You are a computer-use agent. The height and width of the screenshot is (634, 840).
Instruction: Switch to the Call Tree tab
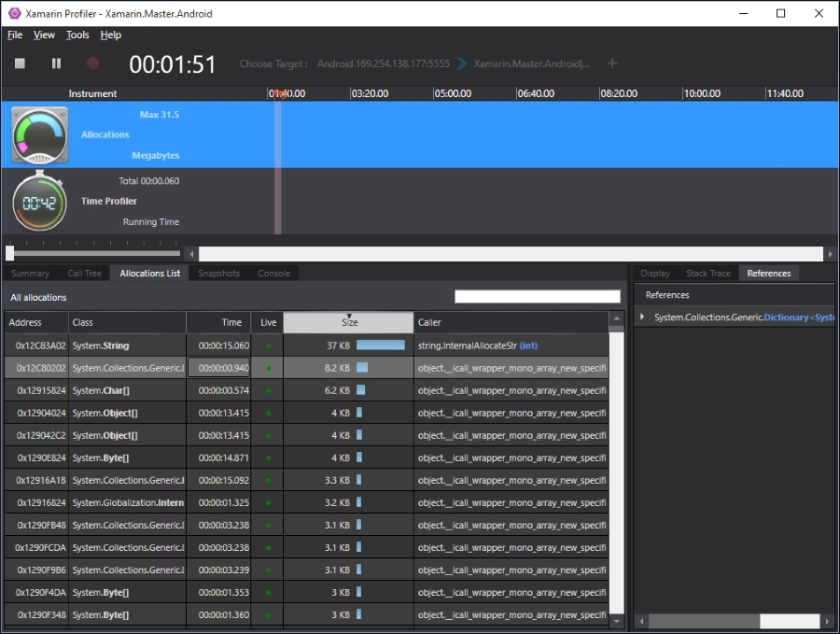tap(84, 274)
